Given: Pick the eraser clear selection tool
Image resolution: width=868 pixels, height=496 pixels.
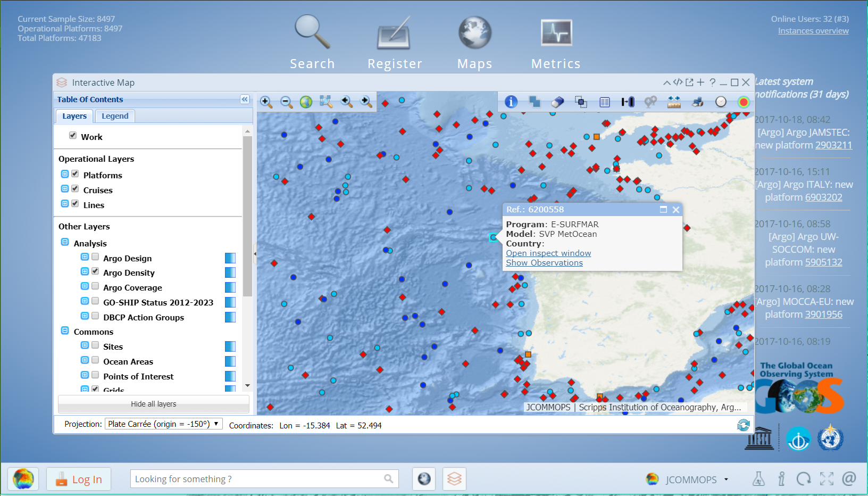Looking at the screenshot, I should tap(557, 102).
